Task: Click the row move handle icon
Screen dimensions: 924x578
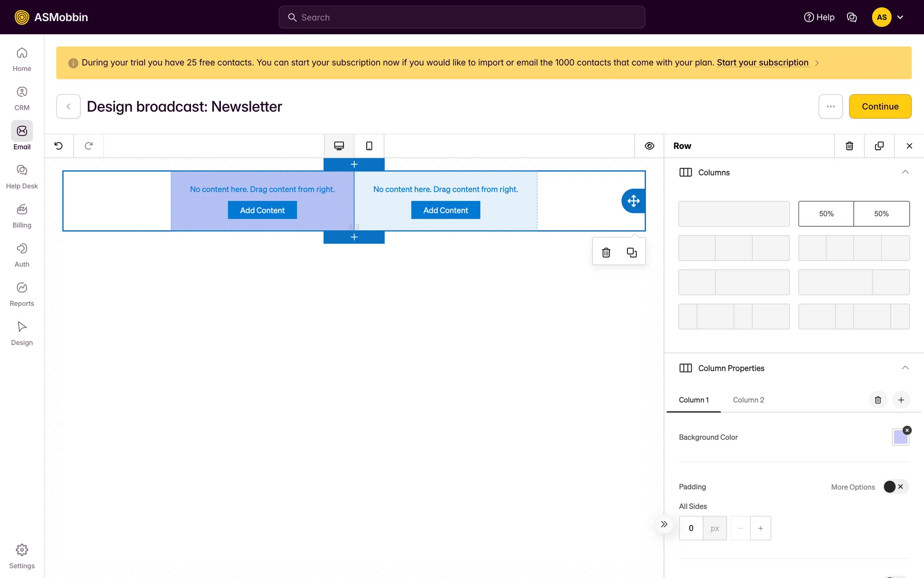Action: pos(633,201)
